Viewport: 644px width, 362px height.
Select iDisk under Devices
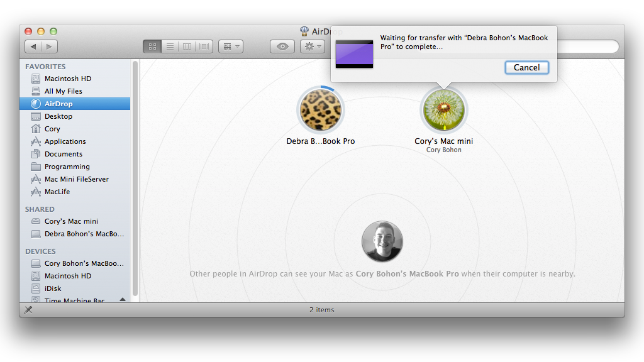point(75,288)
